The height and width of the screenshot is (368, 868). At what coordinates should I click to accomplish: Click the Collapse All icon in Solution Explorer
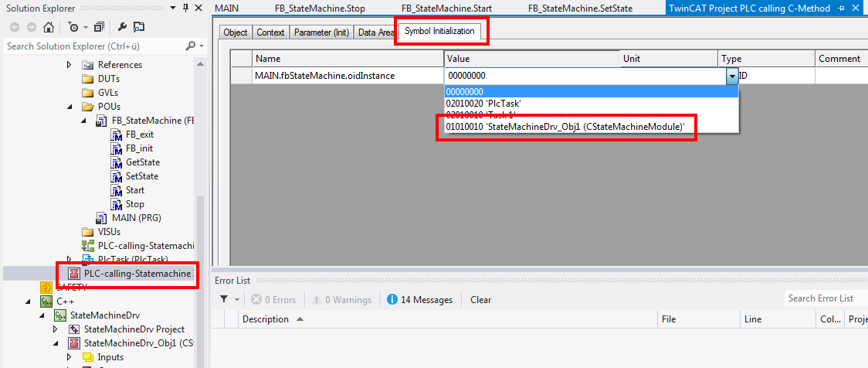tap(99, 26)
